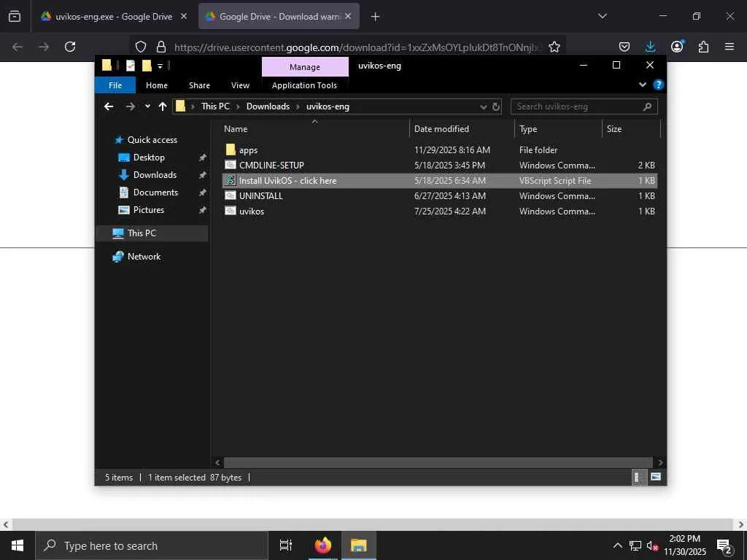Open Firefox application menu hamburger

(729, 47)
